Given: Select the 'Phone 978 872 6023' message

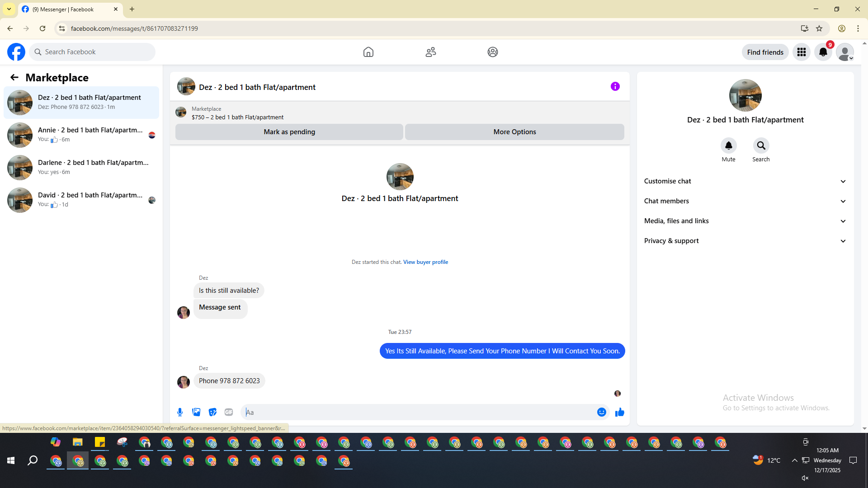Looking at the screenshot, I should point(229,381).
